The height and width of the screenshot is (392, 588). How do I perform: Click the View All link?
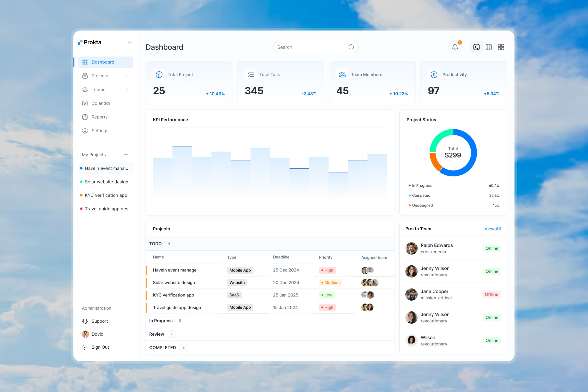tap(492, 229)
